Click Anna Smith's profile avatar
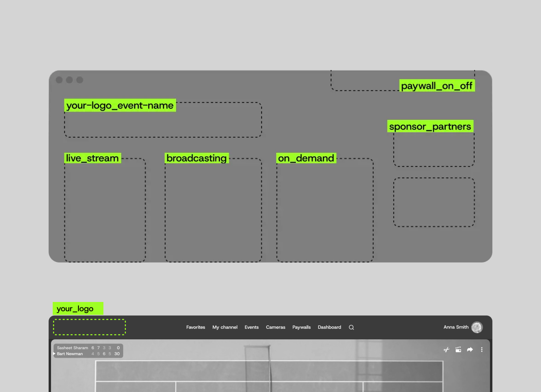This screenshot has width=541, height=392. (x=477, y=327)
